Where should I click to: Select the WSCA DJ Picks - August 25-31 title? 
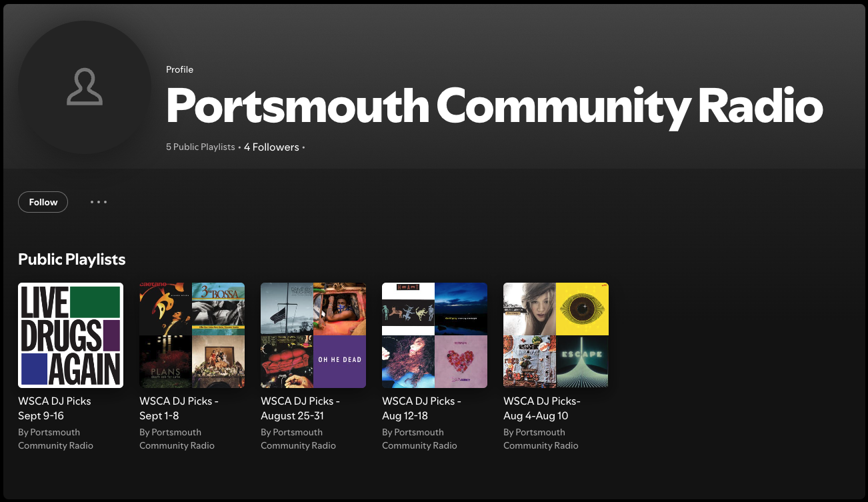point(300,408)
